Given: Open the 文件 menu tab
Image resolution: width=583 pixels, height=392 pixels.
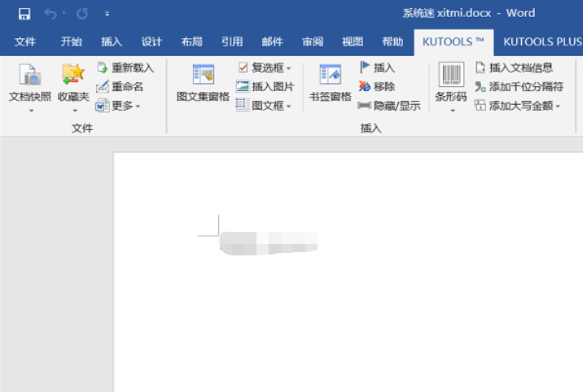Looking at the screenshot, I should point(25,41).
